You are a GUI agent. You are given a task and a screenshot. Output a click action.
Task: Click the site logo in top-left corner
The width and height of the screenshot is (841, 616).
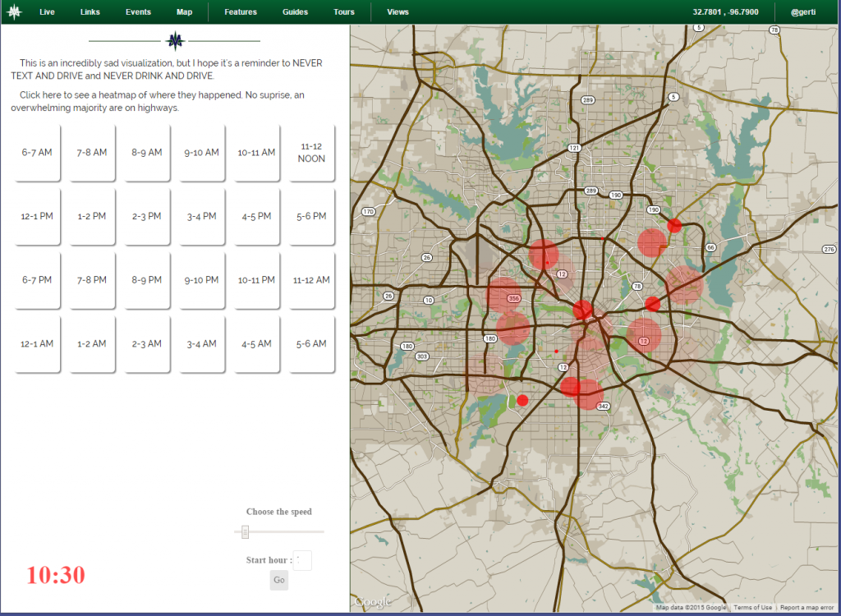point(14,12)
